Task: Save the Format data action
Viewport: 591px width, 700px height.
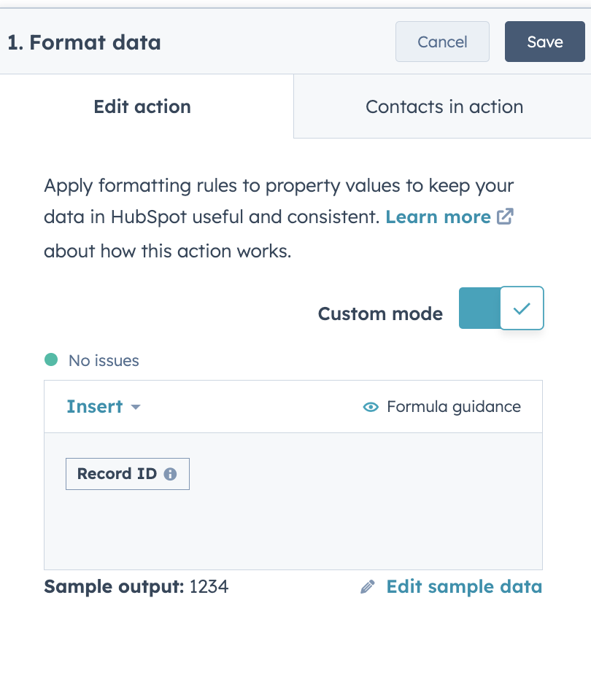Action: pyautogui.click(x=544, y=42)
